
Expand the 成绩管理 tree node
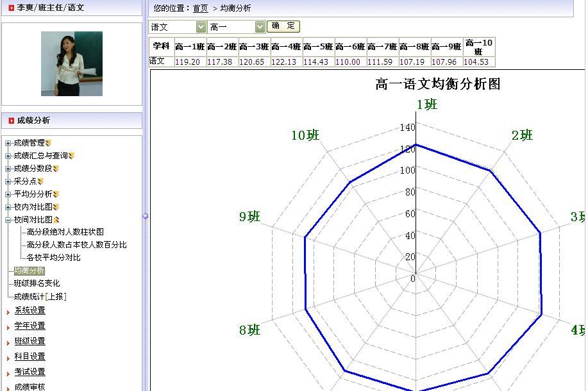(x=8, y=143)
